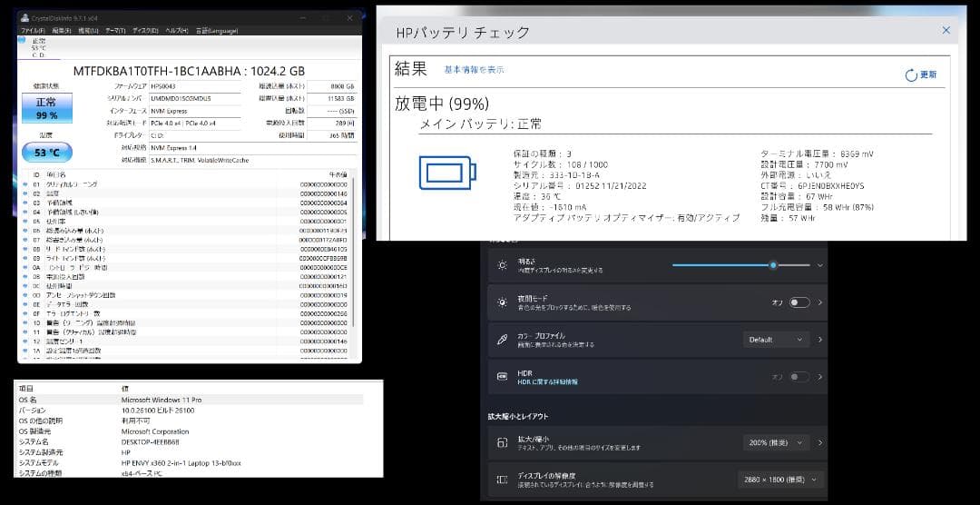Click the status dot for S.M.A.R.T. row 01
Screen dimensions: 980x505
pyautogui.click(x=25, y=184)
